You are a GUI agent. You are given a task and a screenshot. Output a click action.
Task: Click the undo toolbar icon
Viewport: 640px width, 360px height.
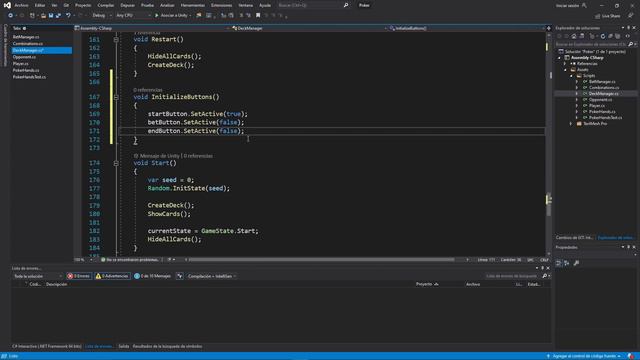coord(68,16)
